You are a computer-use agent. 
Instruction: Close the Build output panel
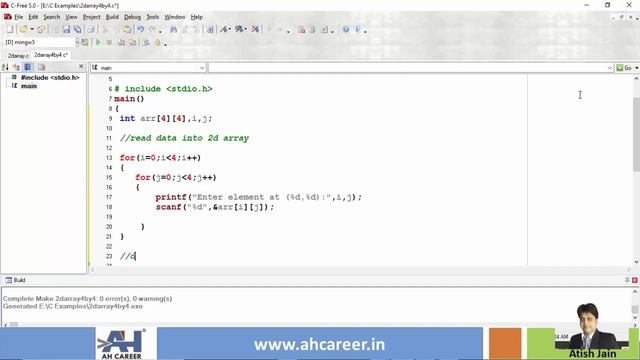pos(635,280)
